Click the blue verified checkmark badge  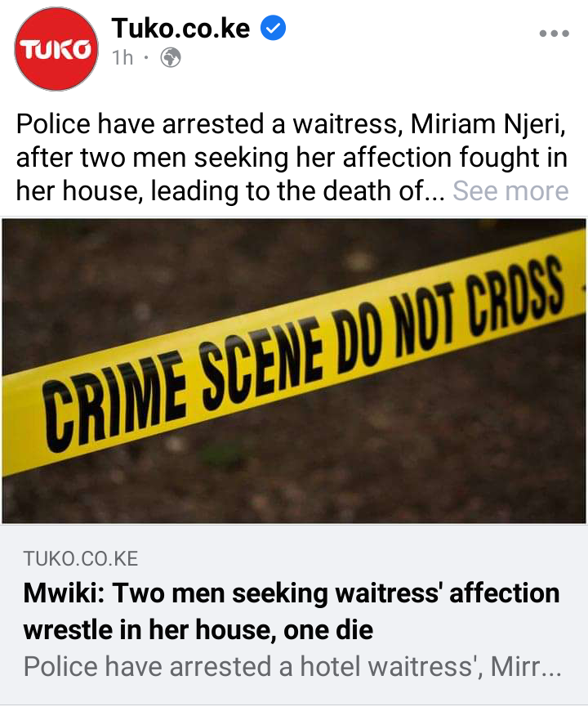pyautogui.click(x=273, y=28)
